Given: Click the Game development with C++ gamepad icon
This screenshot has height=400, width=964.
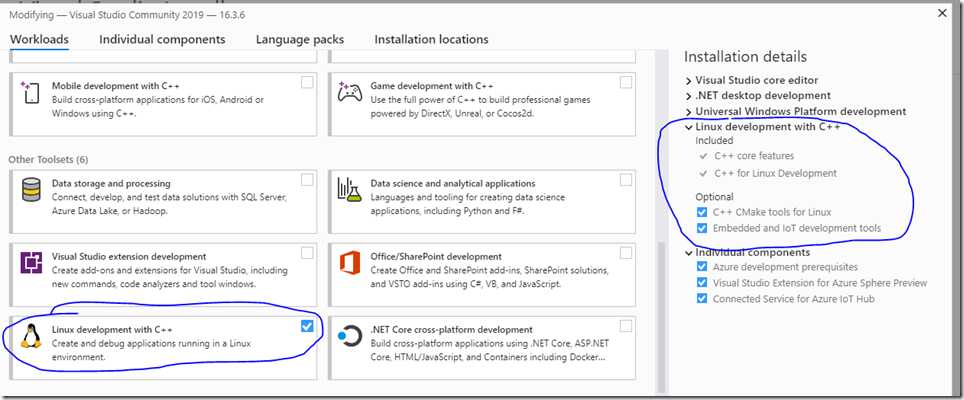Looking at the screenshot, I should [x=349, y=92].
